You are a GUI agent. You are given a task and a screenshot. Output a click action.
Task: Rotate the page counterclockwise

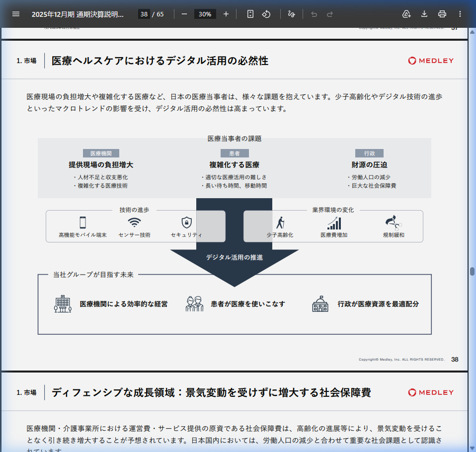(x=266, y=14)
